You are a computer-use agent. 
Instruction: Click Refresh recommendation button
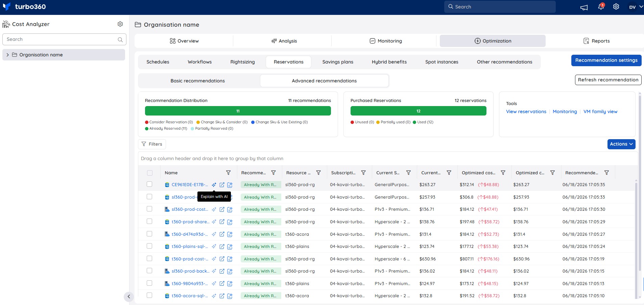click(x=608, y=80)
